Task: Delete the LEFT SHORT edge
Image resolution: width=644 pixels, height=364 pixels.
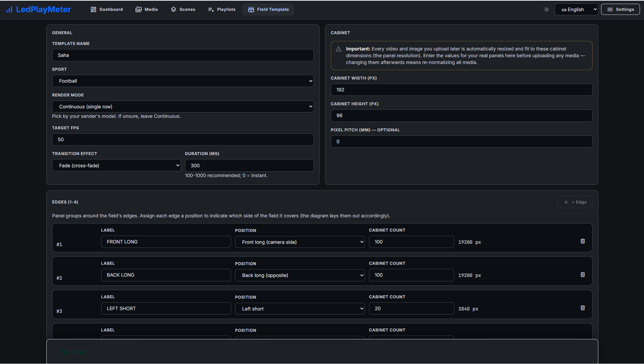Action: click(583, 308)
